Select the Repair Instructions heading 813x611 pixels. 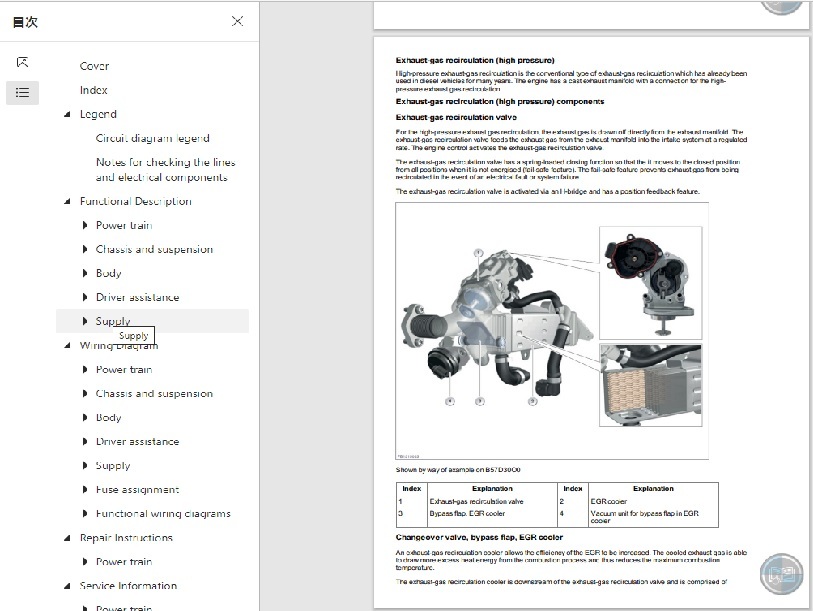(126, 538)
